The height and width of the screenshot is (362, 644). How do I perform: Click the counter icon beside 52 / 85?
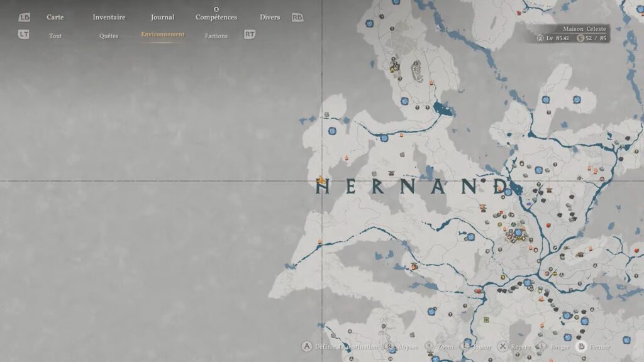click(x=580, y=38)
